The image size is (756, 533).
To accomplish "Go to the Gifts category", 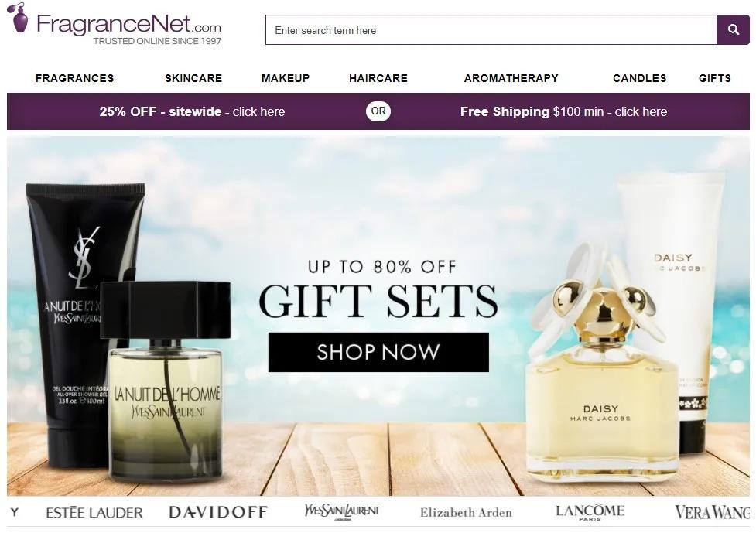I will click(x=714, y=78).
